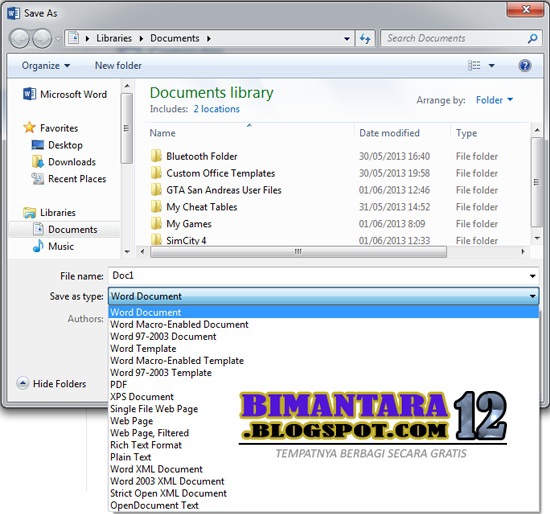The height and width of the screenshot is (514, 550).
Task: Click the Microsoft Word icon in sidebar
Action: pyautogui.click(x=29, y=94)
